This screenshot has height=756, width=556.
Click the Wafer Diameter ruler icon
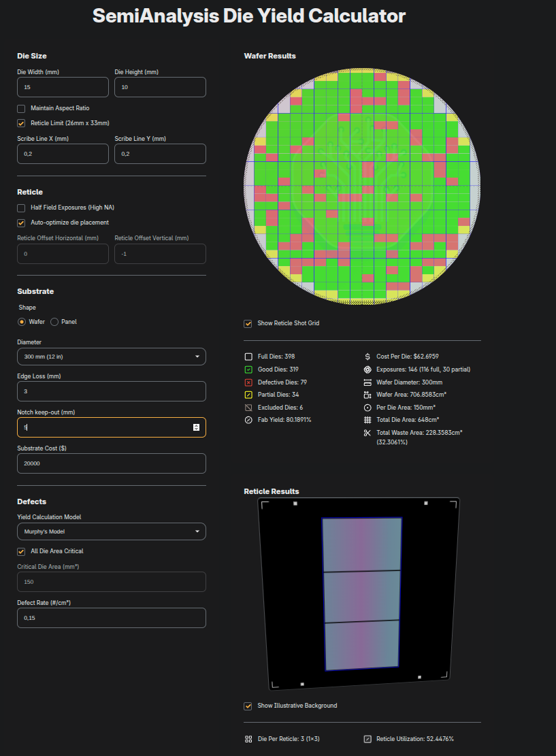(x=367, y=382)
